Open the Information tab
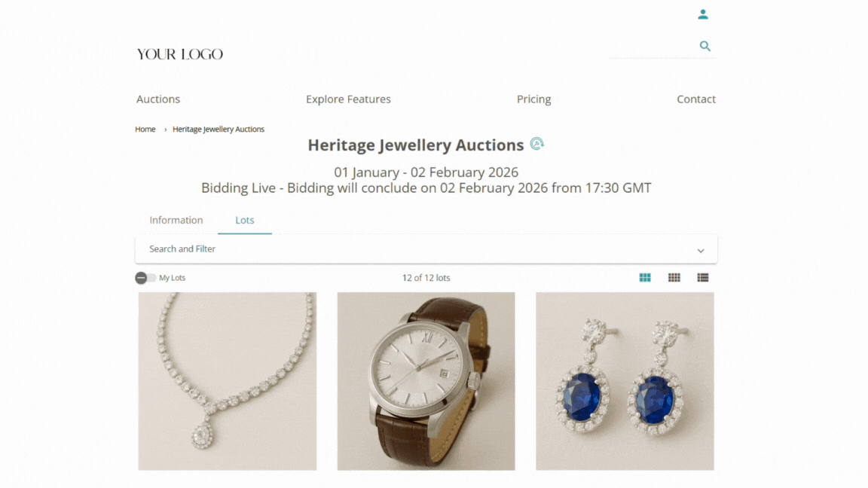Image resolution: width=868 pixels, height=488 pixels. coord(176,221)
